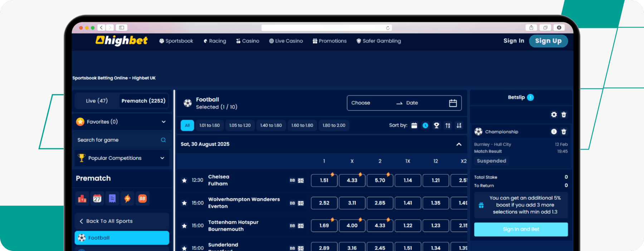The image size is (644, 251).
Task: Click the search magnifier icon
Action: point(163,140)
